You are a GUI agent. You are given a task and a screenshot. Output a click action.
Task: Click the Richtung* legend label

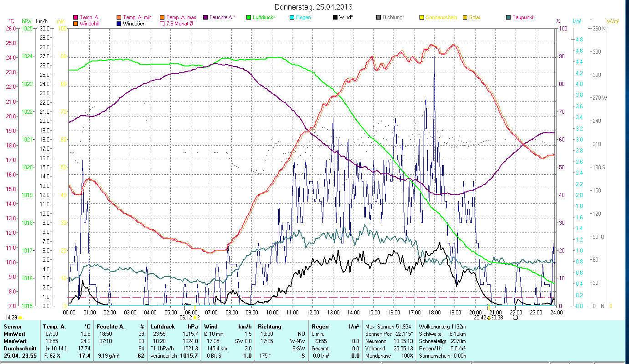[394, 17]
